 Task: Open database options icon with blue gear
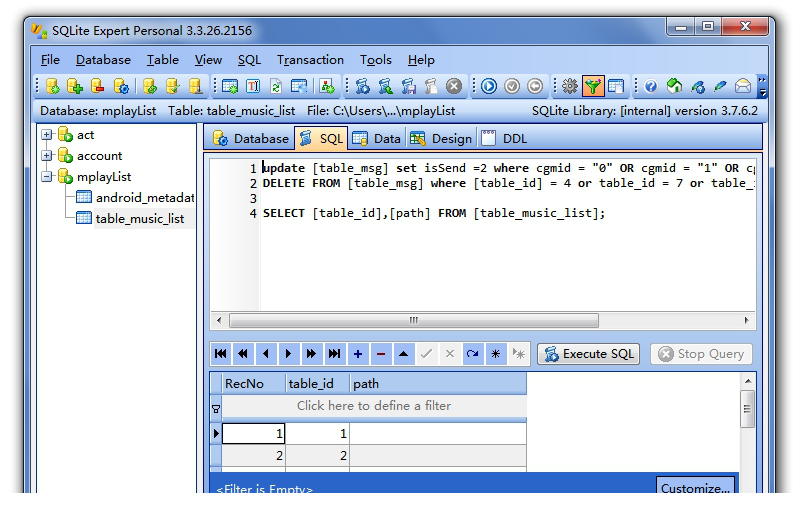121,86
